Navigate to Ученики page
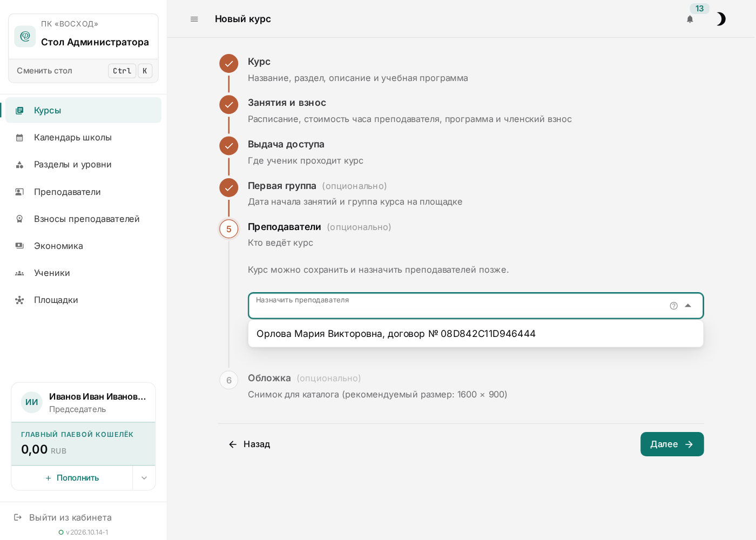Image resolution: width=756 pixels, height=540 pixels. coord(84,273)
